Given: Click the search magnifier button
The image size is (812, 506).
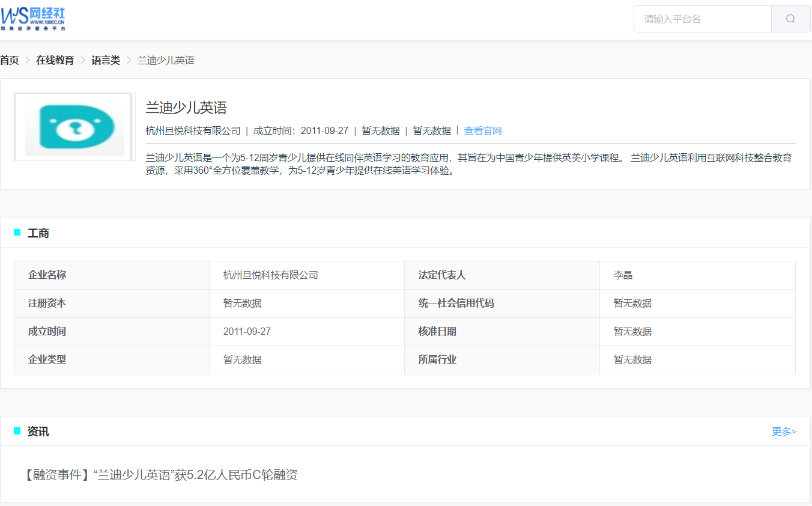Looking at the screenshot, I should click(790, 19).
